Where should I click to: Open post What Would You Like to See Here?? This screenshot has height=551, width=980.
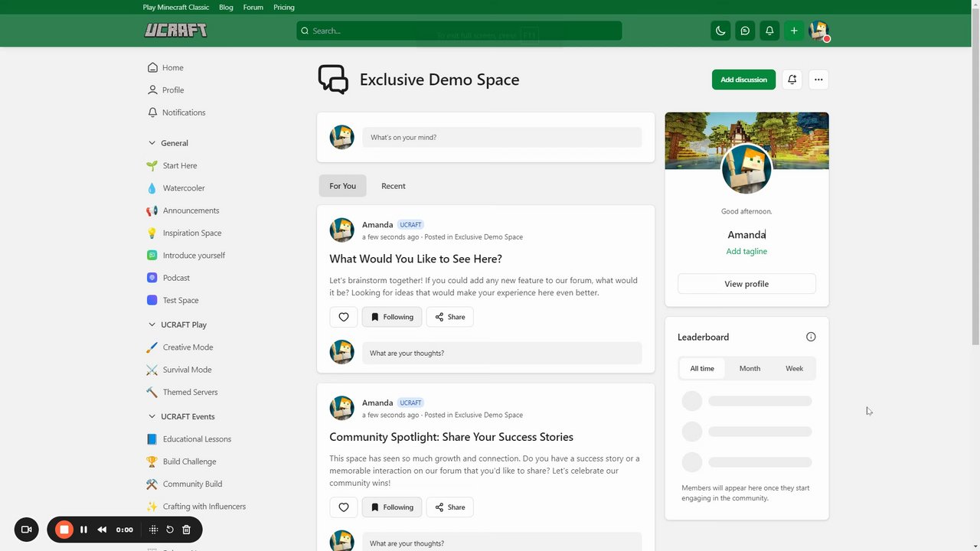(416, 259)
